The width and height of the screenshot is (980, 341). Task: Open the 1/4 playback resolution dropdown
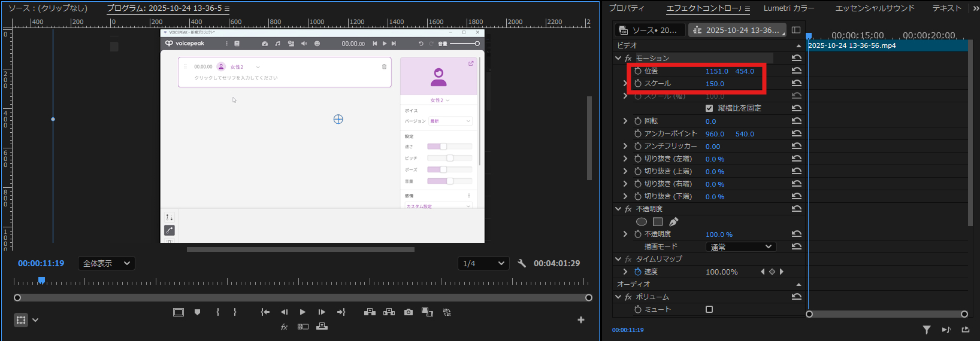[x=483, y=263]
